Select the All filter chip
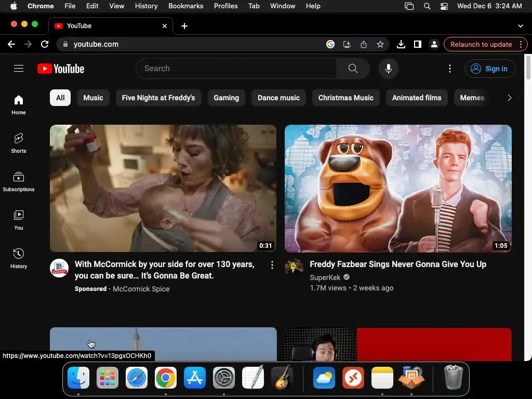 pyautogui.click(x=60, y=98)
